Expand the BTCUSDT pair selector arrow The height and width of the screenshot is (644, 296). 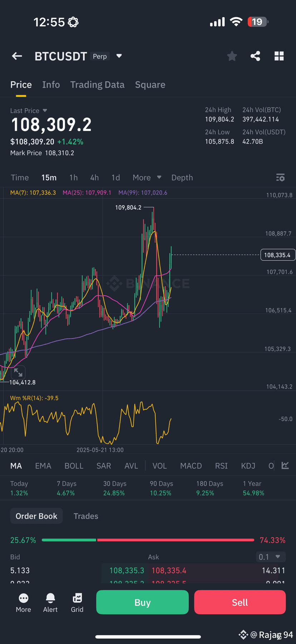pos(119,56)
